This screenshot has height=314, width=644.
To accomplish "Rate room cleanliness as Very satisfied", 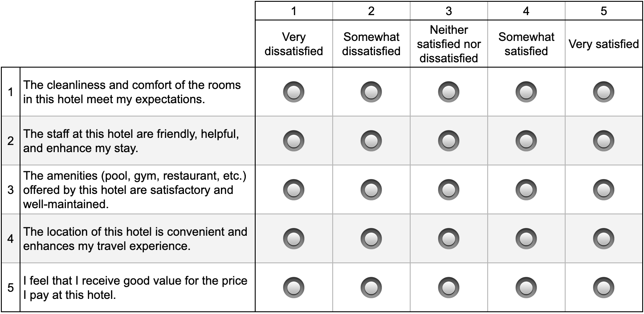I will (603, 92).
